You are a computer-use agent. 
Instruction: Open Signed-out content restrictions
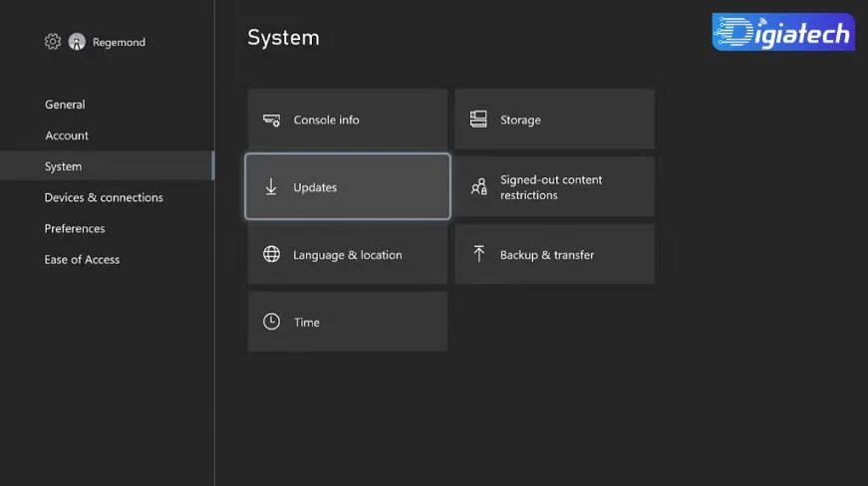tap(555, 187)
